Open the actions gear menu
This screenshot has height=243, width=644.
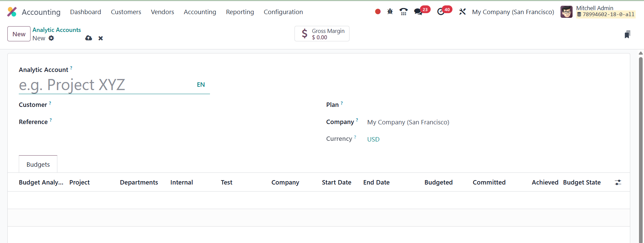pos(51,38)
